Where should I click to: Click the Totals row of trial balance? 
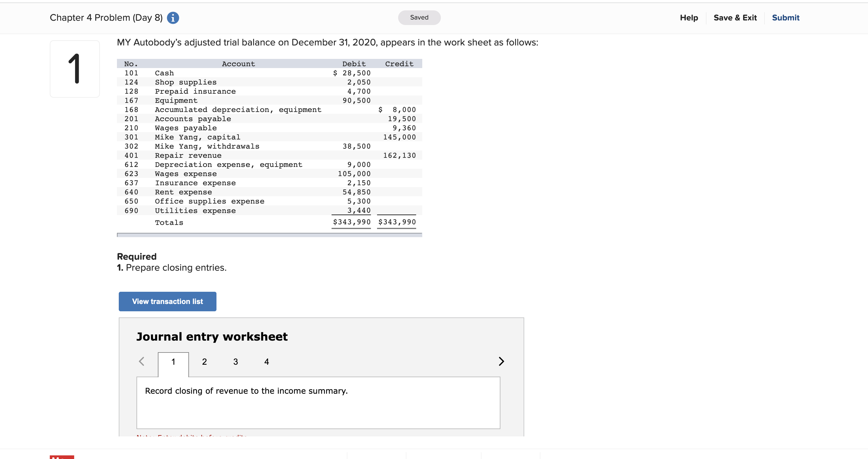click(x=169, y=222)
